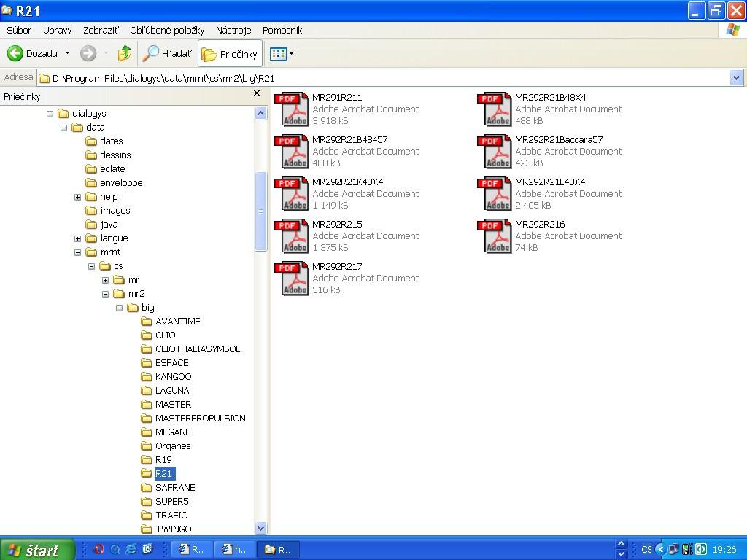Click the active R.. folder taskbar button
The height and width of the screenshot is (560, 747).
tap(278, 549)
